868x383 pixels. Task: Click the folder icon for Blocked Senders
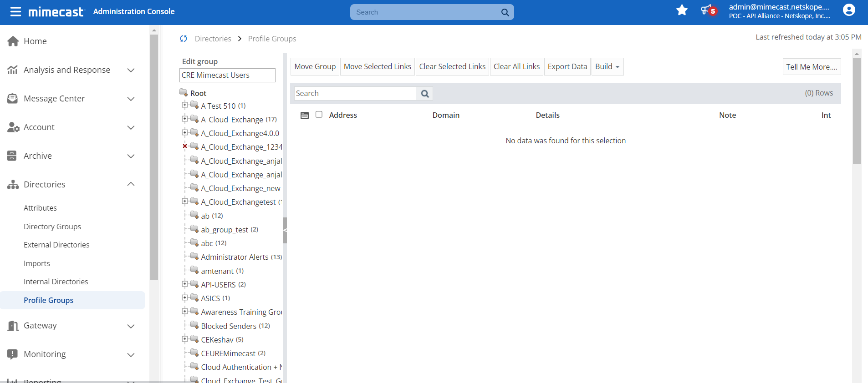(x=194, y=325)
